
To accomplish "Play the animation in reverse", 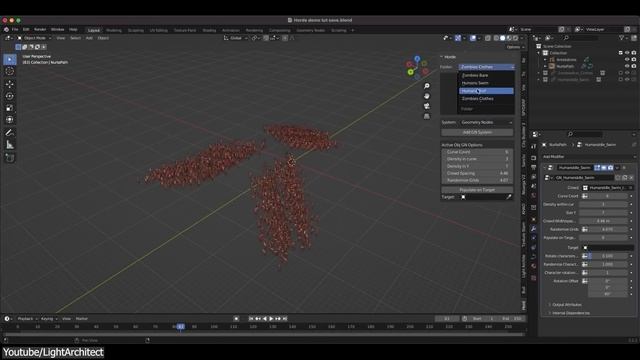I will [x=264, y=318].
